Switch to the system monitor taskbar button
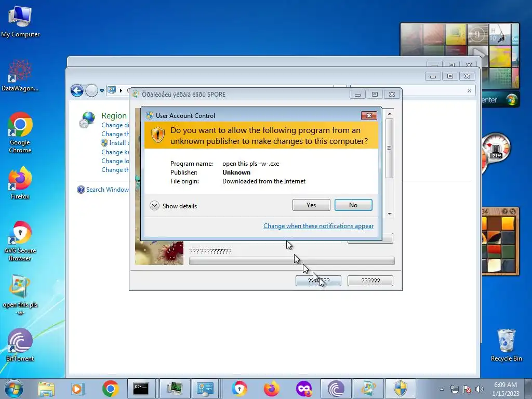The image size is (532, 399). coord(175,389)
